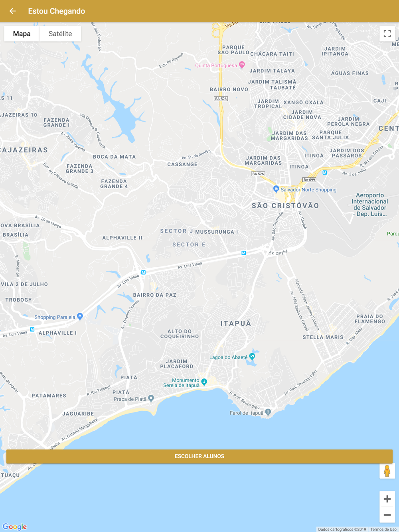Tap the metro station icon on Av. Caribé

[243, 253]
